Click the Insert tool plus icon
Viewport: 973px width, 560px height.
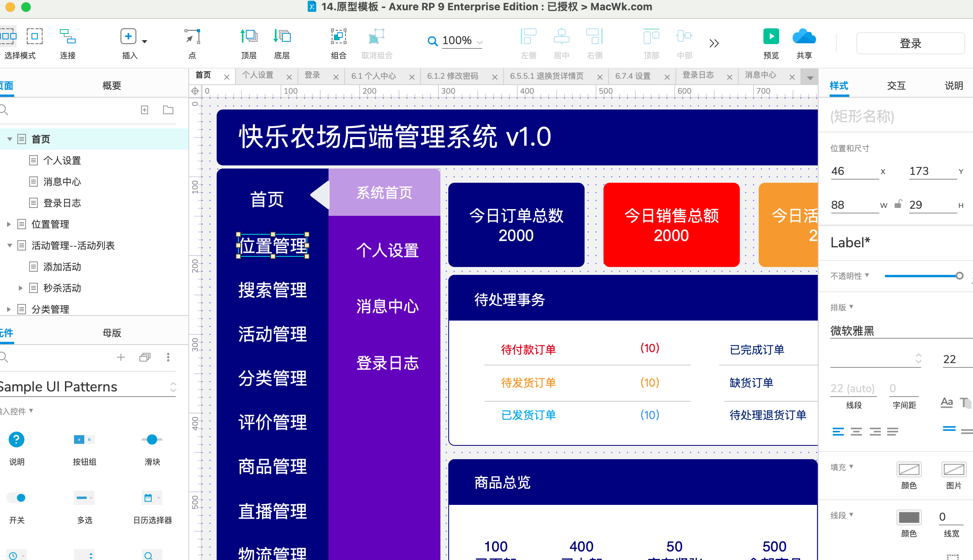click(128, 37)
